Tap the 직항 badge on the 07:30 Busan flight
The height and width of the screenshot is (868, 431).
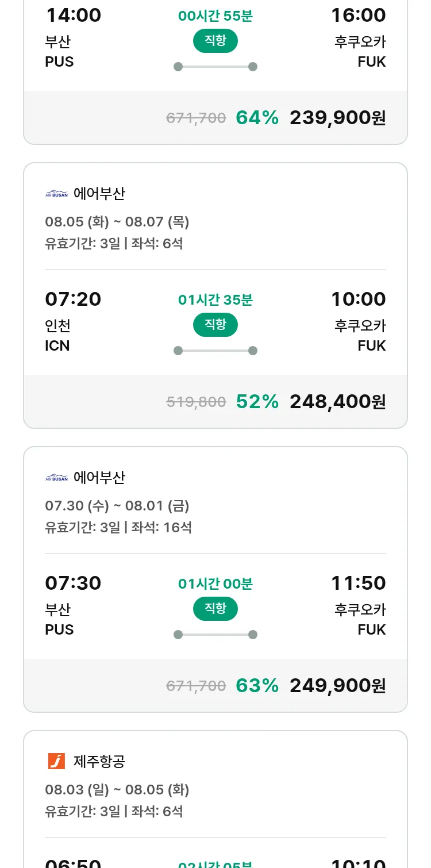click(215, 609)
